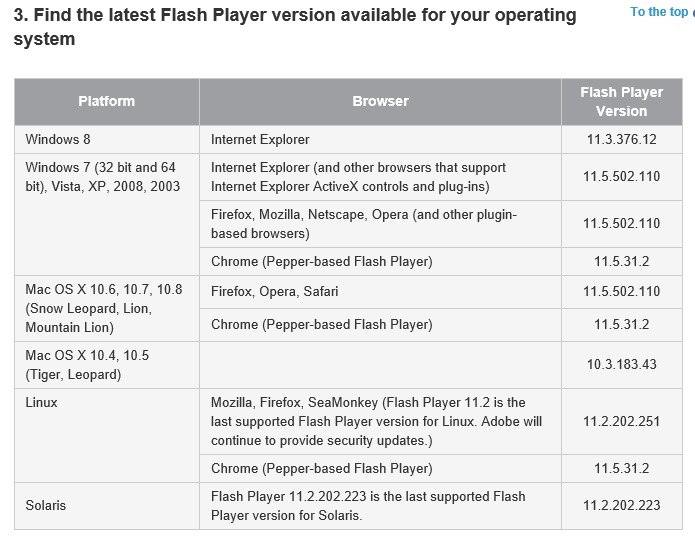Image resolution: width=695 pixels, height=538 pixels.
Task: Click the Browser column header
Action: [x=380, y=102]
